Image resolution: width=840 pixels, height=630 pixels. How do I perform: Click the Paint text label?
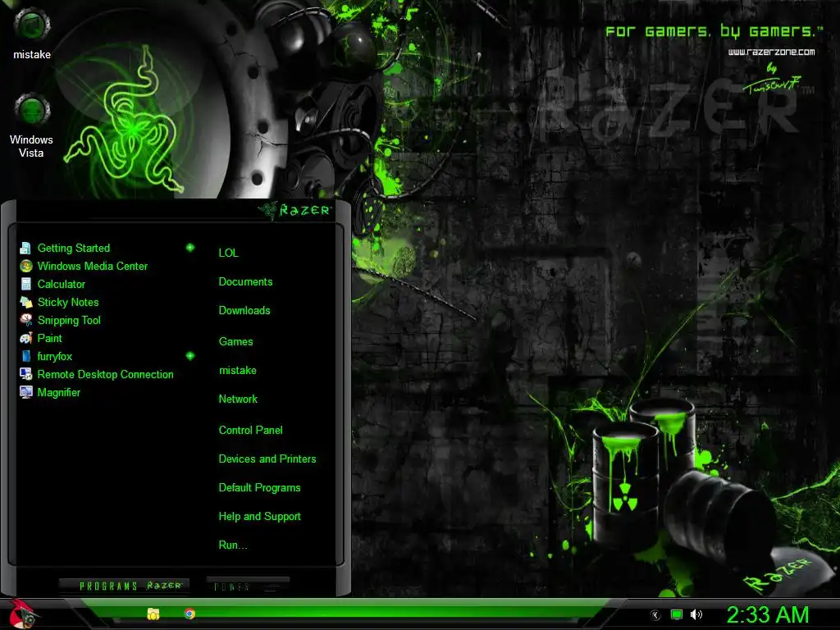point(50,339)
